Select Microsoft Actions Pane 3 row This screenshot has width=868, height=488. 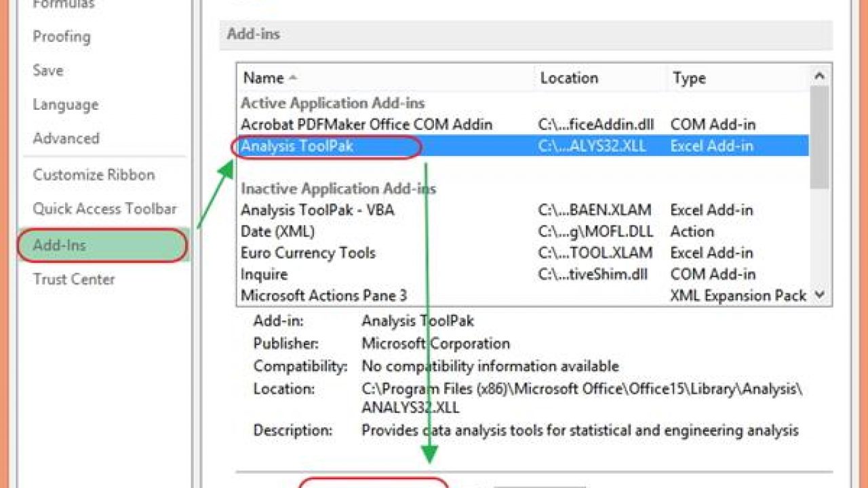coord(523,296)
